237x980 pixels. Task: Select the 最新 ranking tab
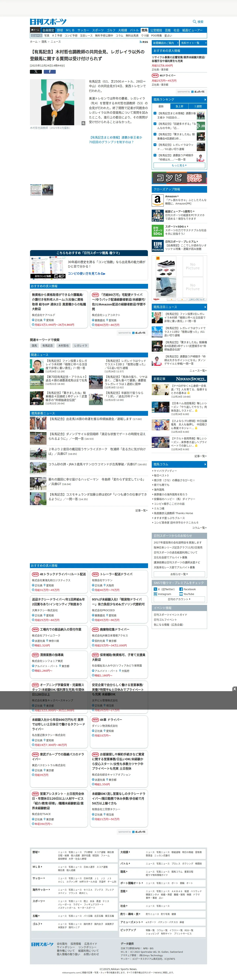point(161,106)
